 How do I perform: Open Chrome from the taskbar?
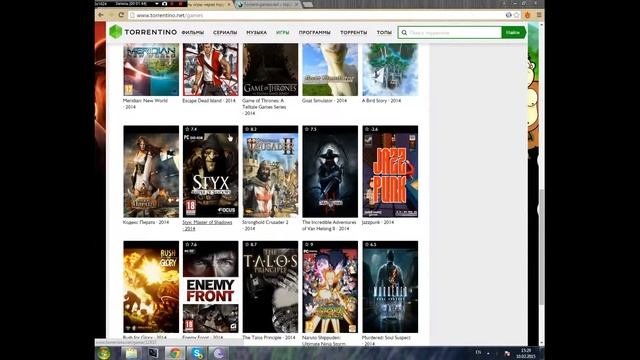[x=175, y=353]
